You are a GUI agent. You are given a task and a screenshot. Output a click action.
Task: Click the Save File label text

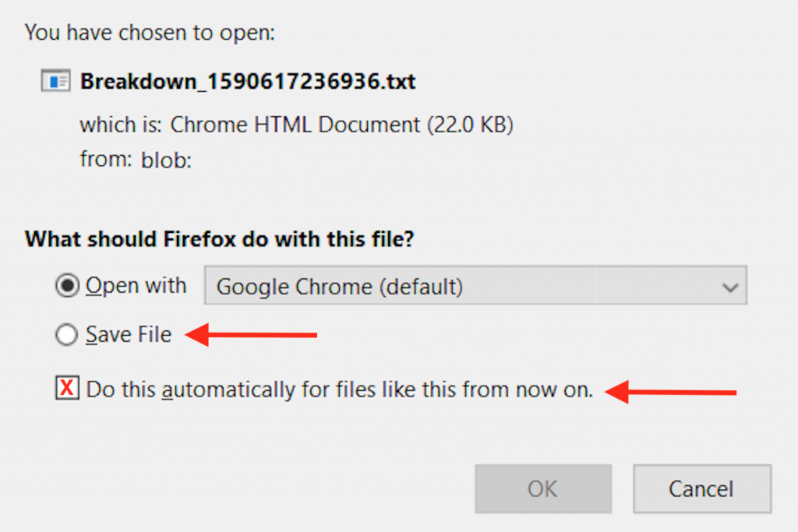(x=129, y=335)
